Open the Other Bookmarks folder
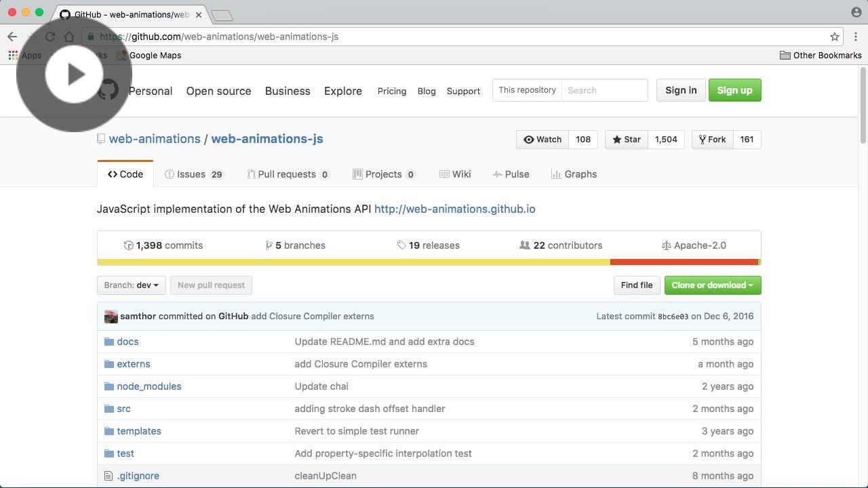 click(x=821, y=56)
